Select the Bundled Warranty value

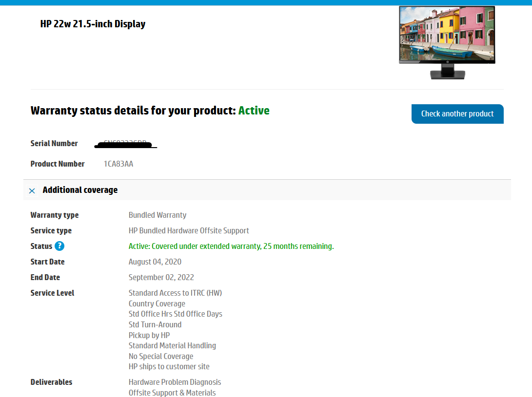tap(158, 215)
